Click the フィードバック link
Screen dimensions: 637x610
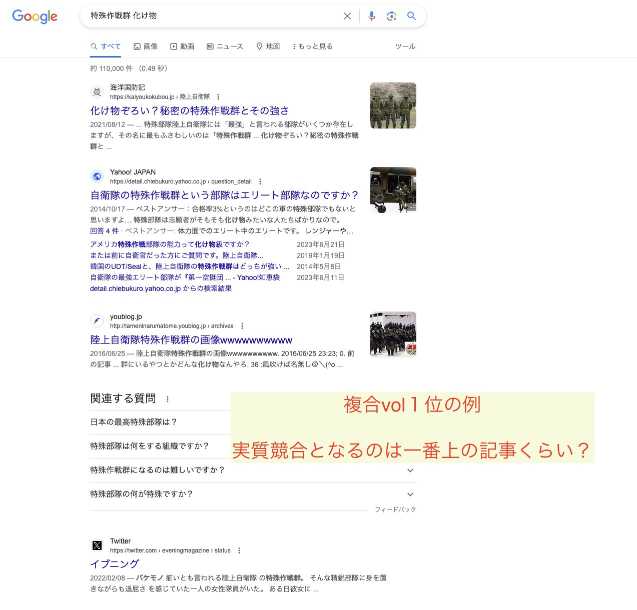tap(395, 509)
